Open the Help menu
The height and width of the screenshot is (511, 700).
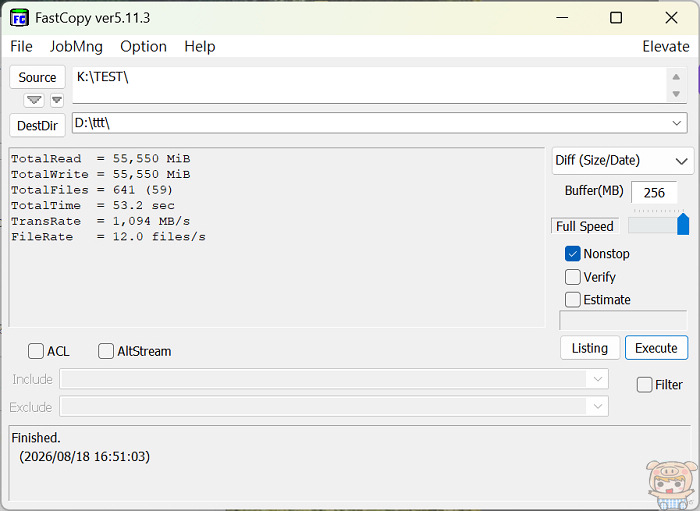[x=200, y=46]
